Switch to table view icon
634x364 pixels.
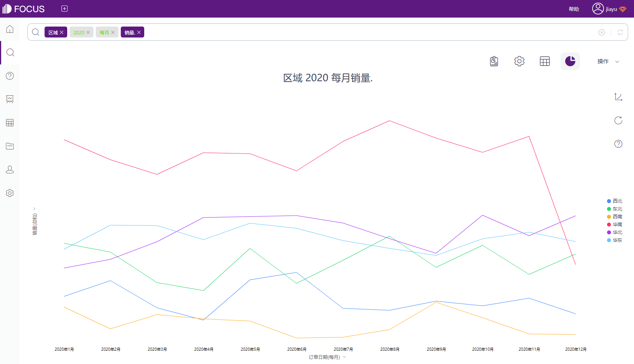545,61
